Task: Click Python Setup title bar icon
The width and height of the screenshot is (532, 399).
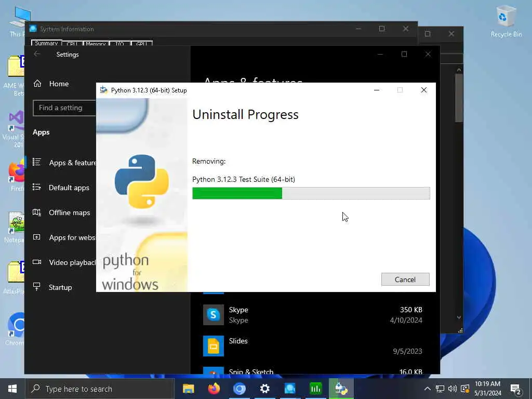Action: [103, 90]
